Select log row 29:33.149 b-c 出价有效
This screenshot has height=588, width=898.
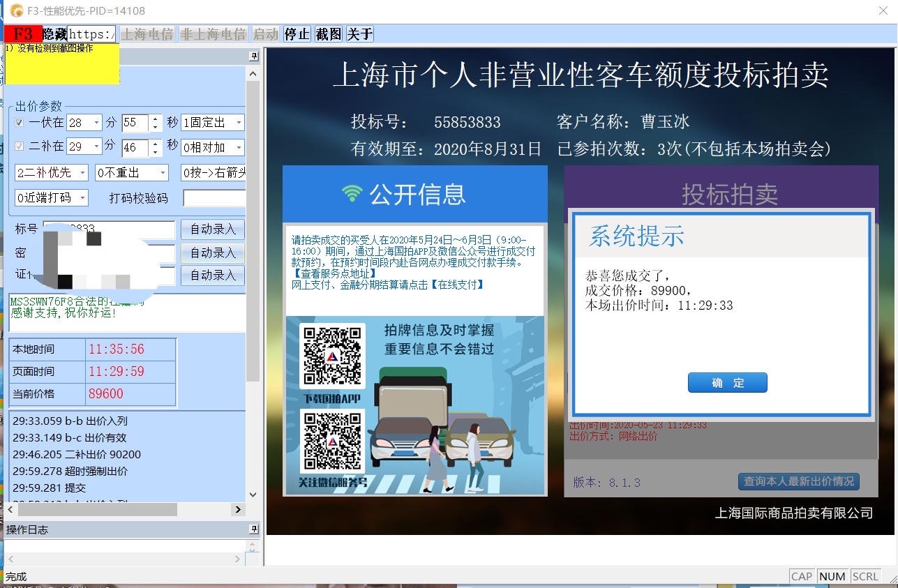(x=69, y=437)
